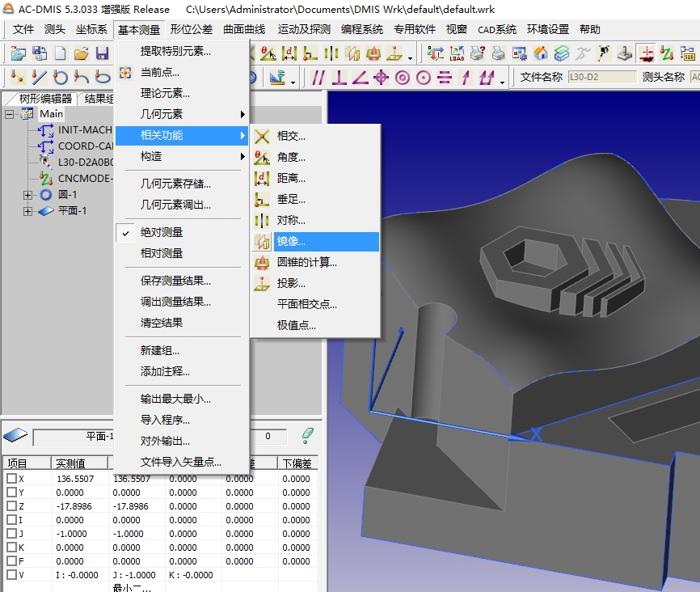The width and height of the screenshot is (700, 592).
Task: Select the symmetry tolerance icon
Action: click(445, 78)
